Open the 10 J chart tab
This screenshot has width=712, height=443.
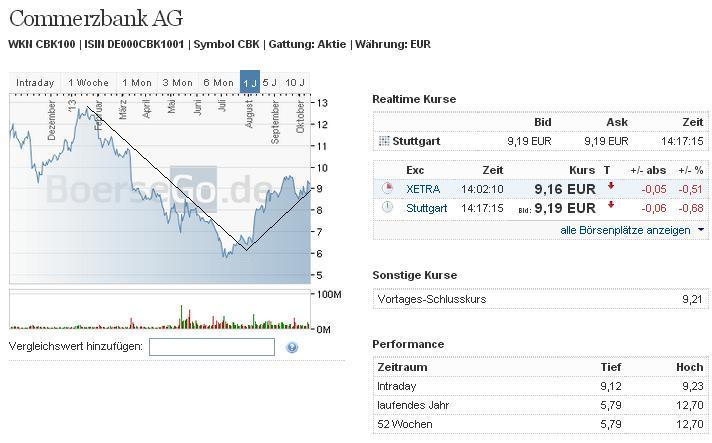coord(295,82)
